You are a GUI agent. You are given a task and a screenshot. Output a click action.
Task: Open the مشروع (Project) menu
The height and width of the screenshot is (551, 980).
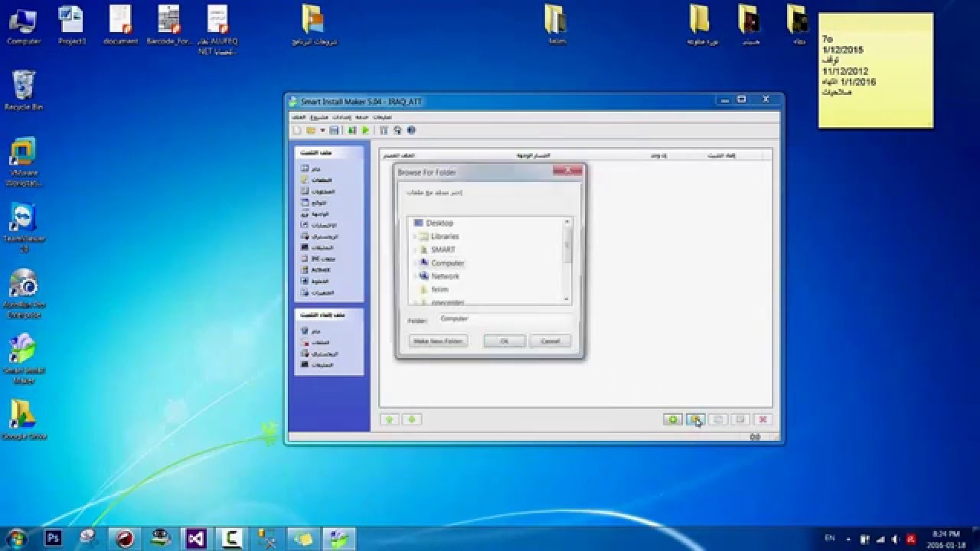tap(320, 117)
